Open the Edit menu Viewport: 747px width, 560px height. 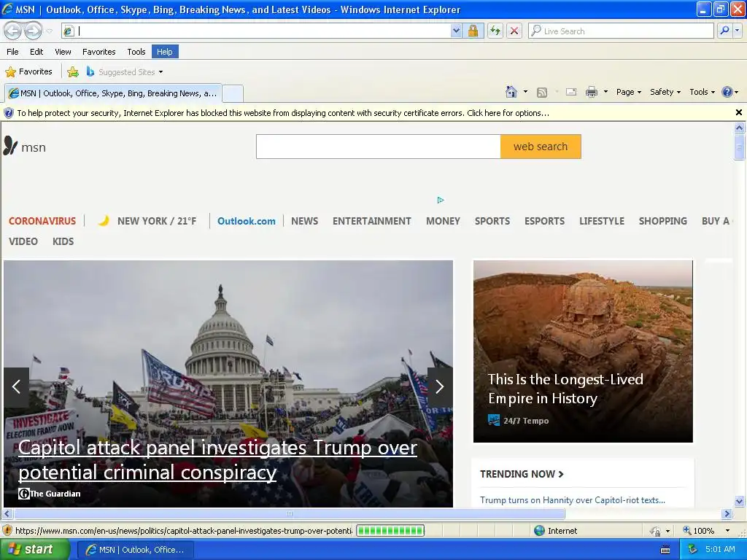click(x=36, y=52)
